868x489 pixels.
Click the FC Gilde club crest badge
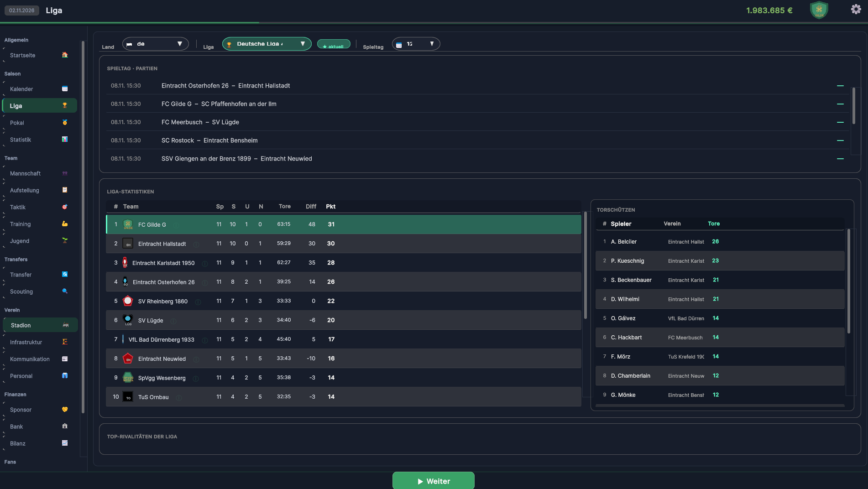819,10
